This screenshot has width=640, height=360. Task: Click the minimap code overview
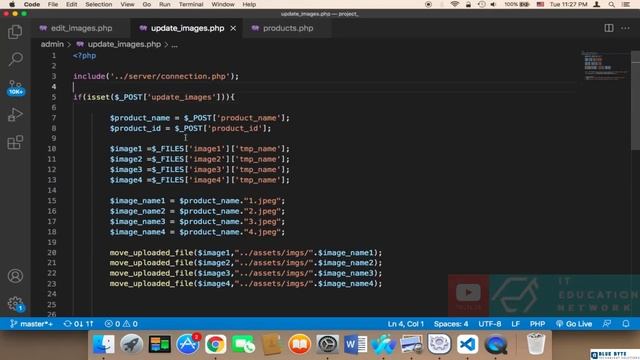coord(605,65)
